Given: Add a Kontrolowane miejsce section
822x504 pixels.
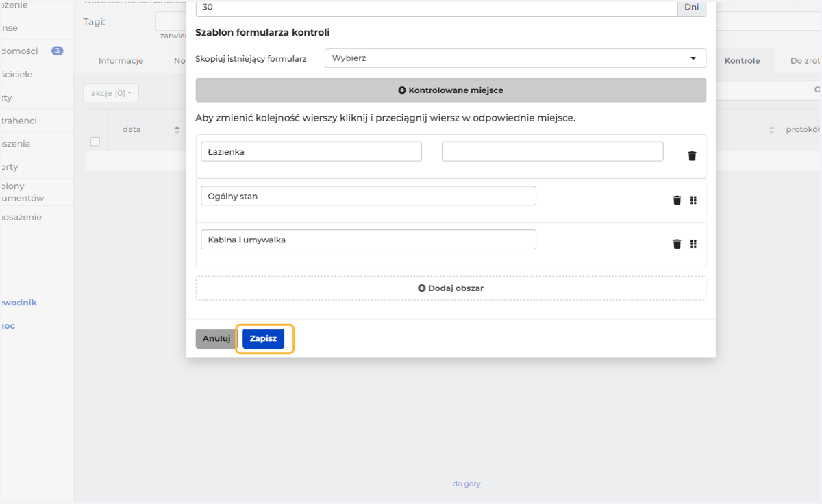Looking at the screenshot, I should [x=451, y=90].
